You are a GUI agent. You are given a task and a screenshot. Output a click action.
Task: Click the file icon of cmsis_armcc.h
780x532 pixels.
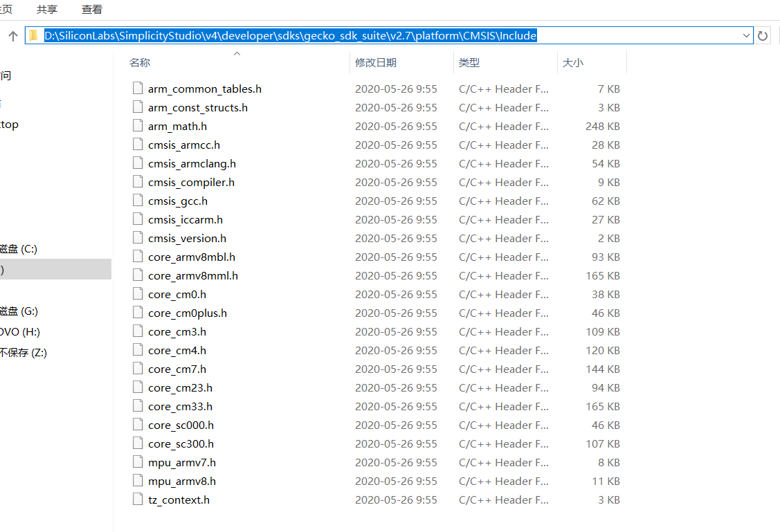click(x=138, y=144)
